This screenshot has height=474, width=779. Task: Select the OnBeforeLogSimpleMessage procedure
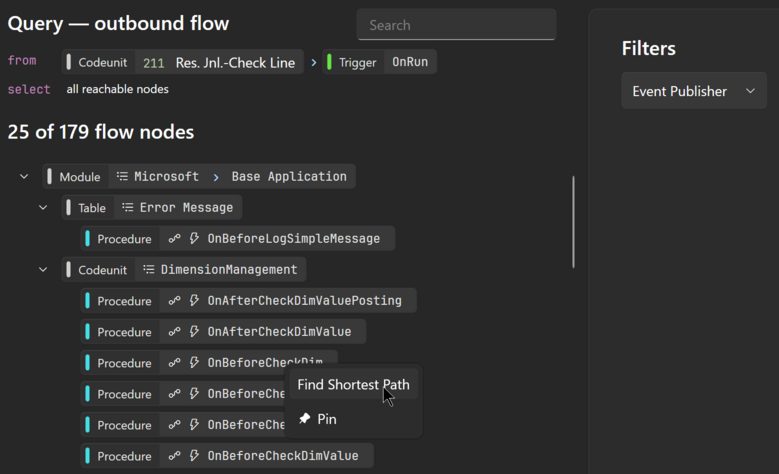[238, 238]
